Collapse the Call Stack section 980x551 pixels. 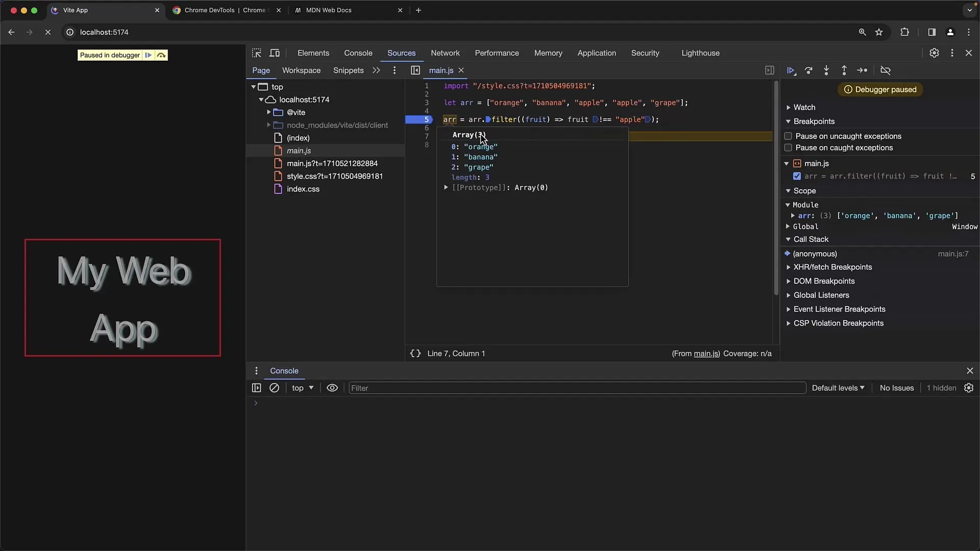[811, 239]
